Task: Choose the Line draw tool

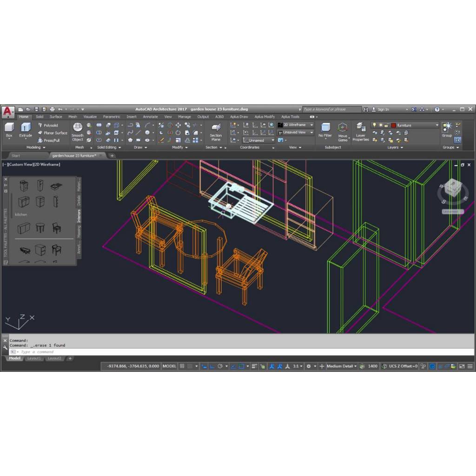Action: [x=139, y=132]
